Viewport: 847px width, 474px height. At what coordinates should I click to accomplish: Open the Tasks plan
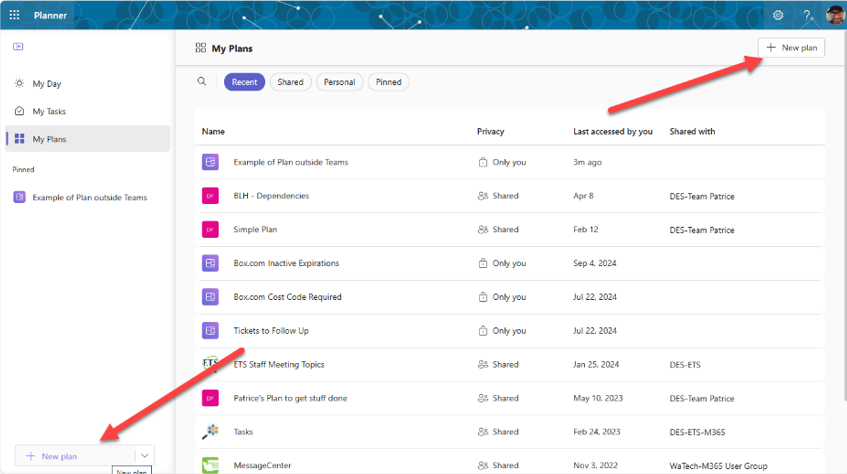pyautogui.click(x=243, y=432)
